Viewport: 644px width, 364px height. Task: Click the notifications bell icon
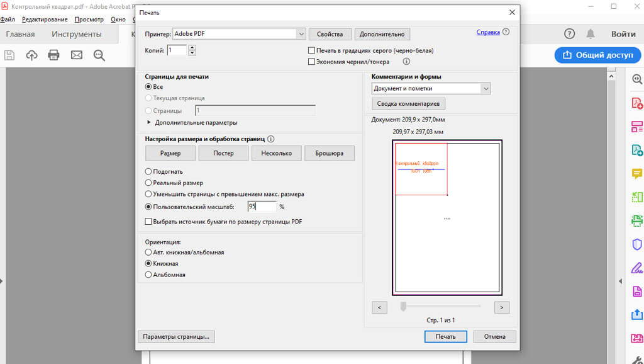click(x=591, y=34)
